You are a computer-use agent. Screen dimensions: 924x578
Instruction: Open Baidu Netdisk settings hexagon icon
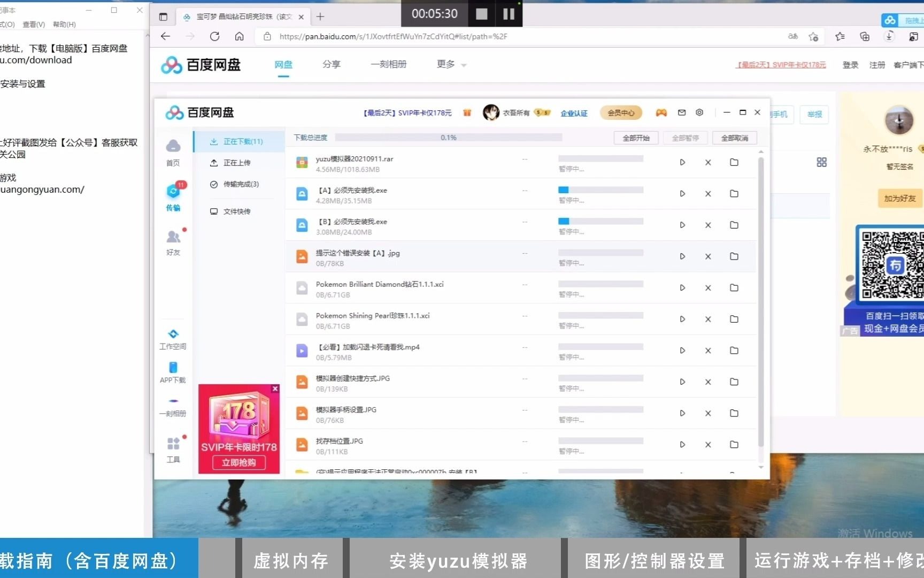699,112
